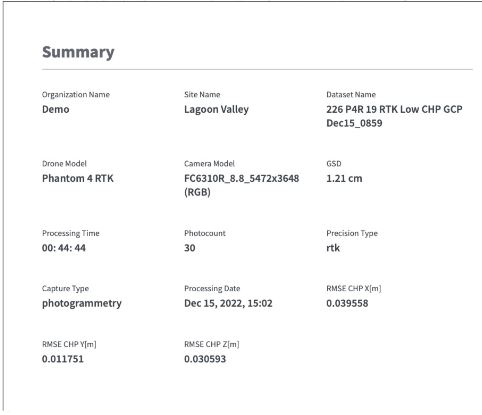
Task: Click the Processing Date value Dec 15, 2022
Action: [228, 303]
